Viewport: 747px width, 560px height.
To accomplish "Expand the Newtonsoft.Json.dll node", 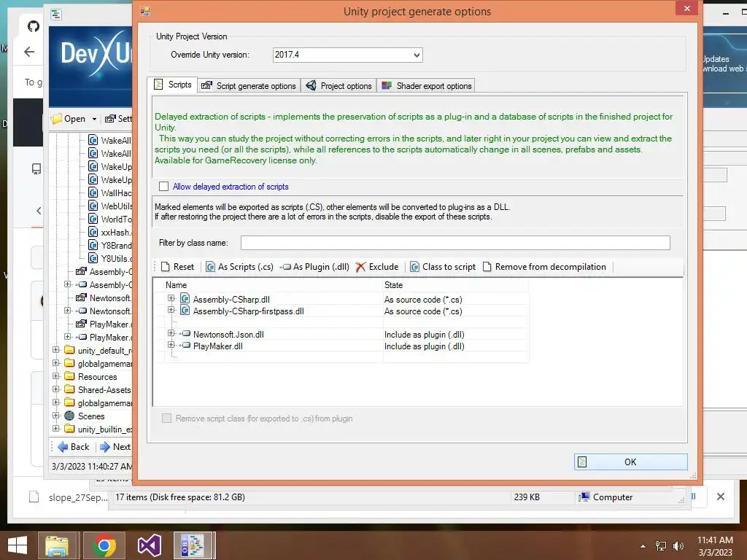I will (x=171, y=333).
